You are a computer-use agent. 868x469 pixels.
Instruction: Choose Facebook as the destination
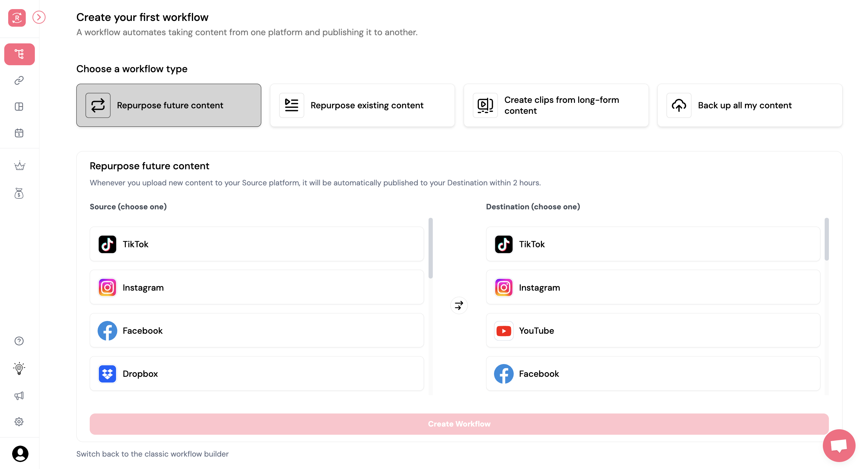pyautogui.click(x=653, y=373)
